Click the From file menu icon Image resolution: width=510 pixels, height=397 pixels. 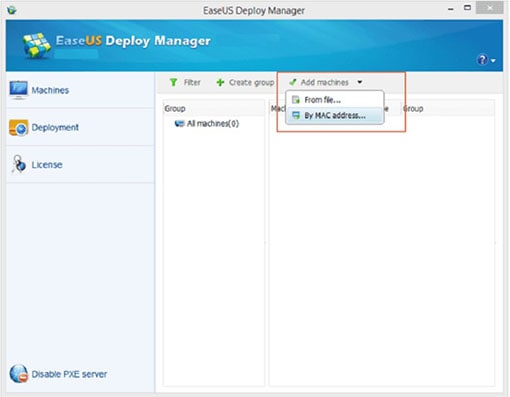click(295, 100)
